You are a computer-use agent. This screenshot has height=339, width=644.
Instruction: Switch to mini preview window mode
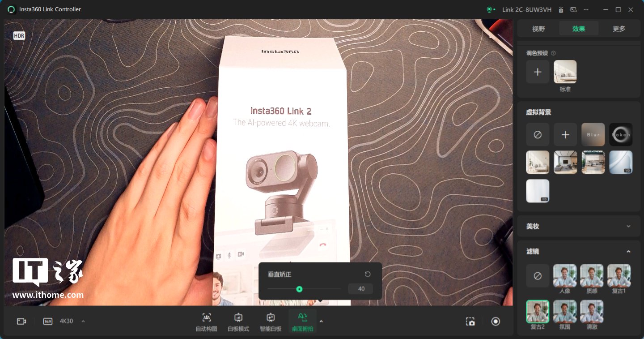coord(573,9)
